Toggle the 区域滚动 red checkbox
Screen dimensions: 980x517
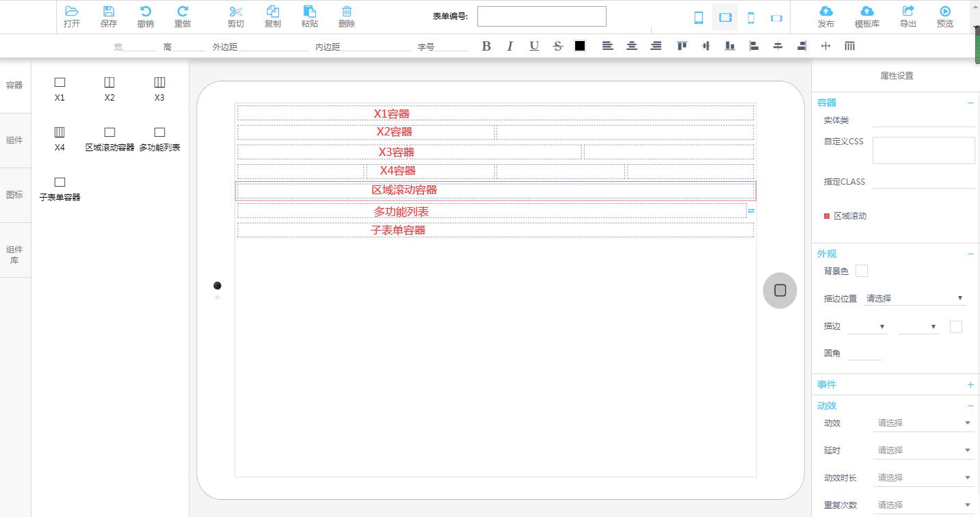[827, 216]
